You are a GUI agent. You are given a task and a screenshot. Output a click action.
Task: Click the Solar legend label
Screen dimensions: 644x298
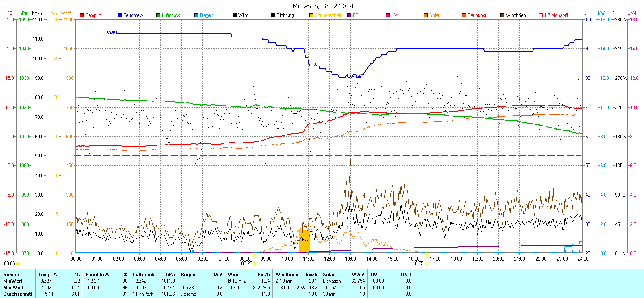tap(434, 15)
